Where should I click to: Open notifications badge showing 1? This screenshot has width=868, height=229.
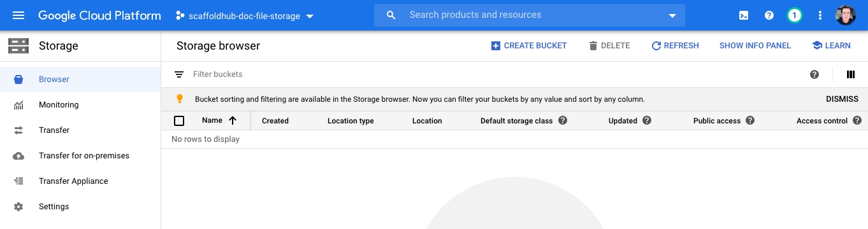[795, 15]
